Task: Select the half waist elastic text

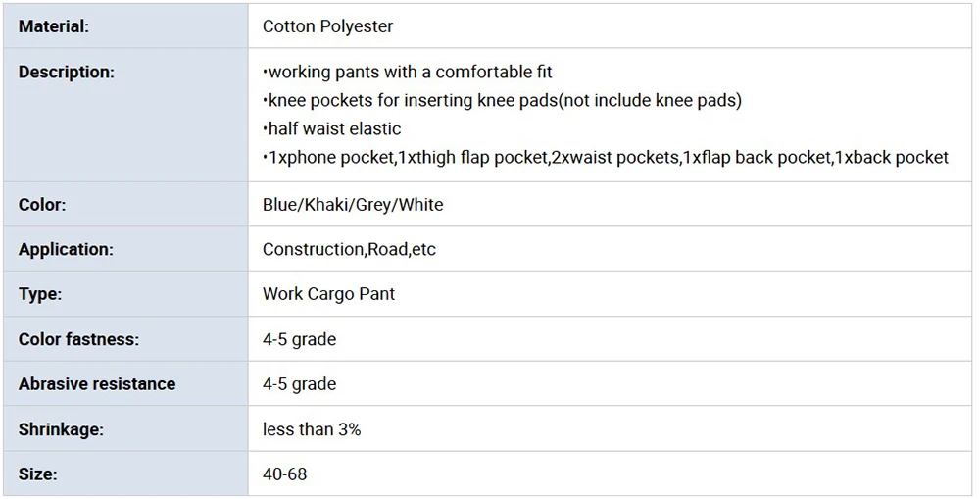Action: 332,128
